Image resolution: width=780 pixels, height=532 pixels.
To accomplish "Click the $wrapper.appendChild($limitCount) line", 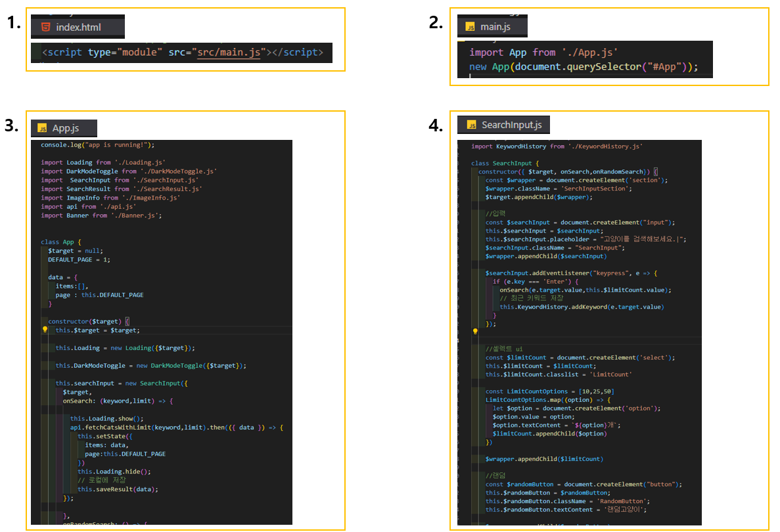I will 544,459.
